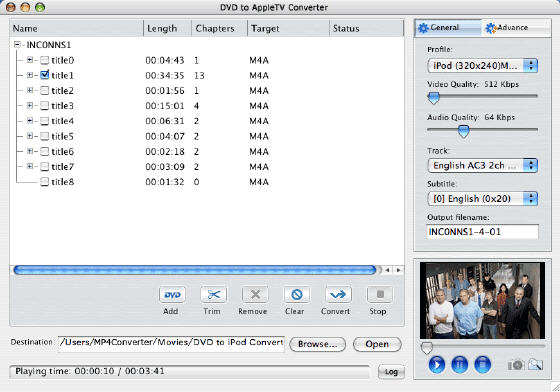
Task: Select the 00:34:35 length cell
Action: click(165, 75)
